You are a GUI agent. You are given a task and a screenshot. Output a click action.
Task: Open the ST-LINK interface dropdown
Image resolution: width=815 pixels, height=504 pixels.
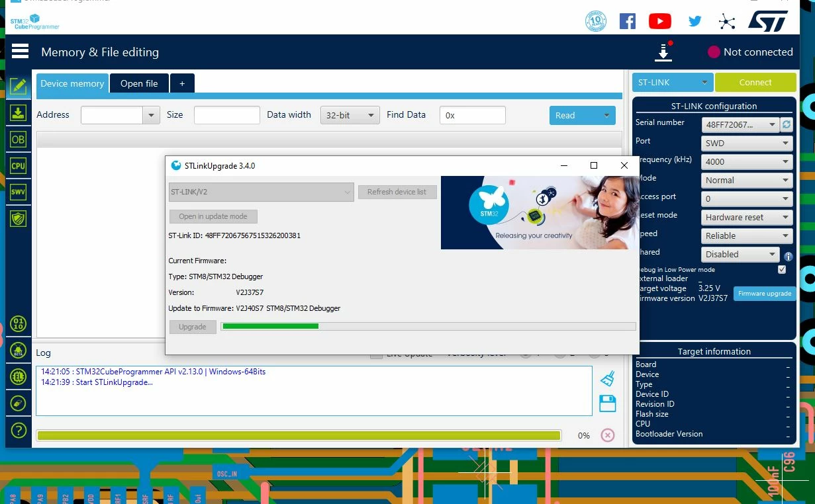coord(672,83)
